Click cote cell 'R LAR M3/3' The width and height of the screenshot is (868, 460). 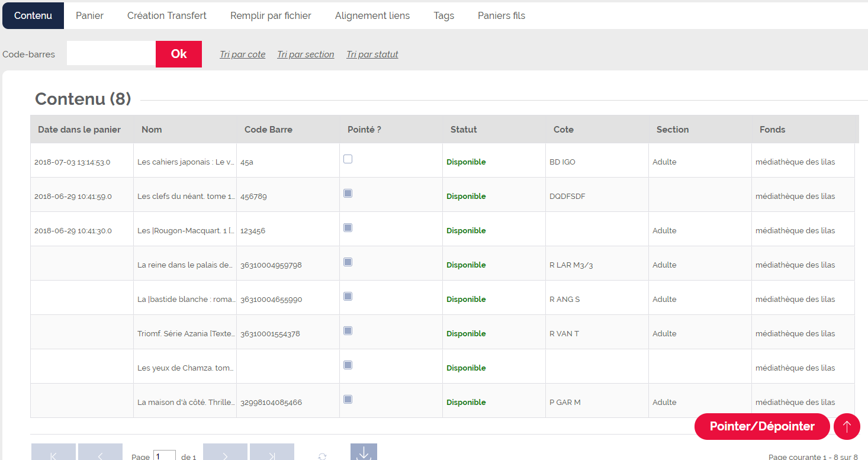click(597, 265)
